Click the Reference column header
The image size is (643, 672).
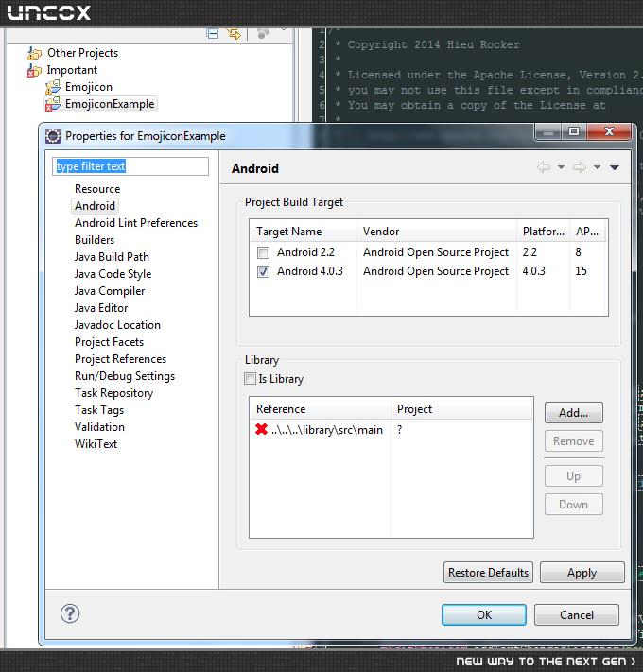321,409
